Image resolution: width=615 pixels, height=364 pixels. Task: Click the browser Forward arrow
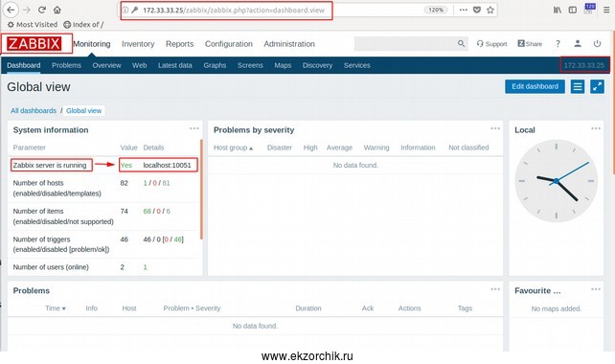click(27, 11)
